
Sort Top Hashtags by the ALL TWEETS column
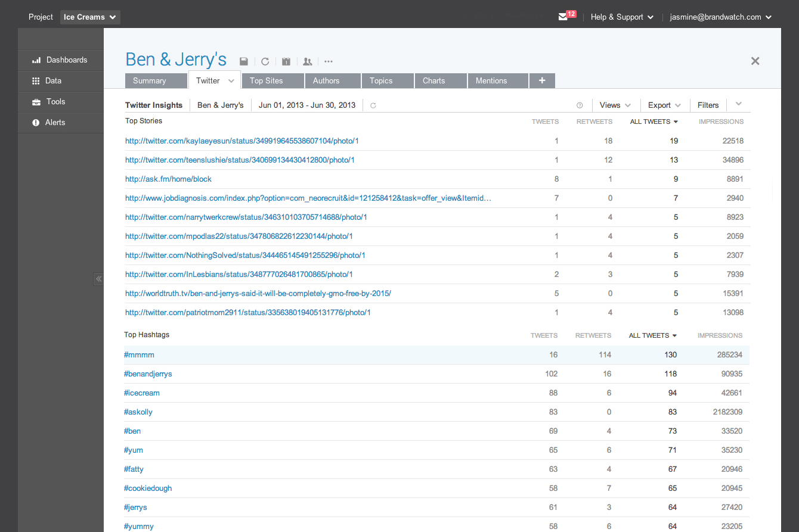[653, 335]
